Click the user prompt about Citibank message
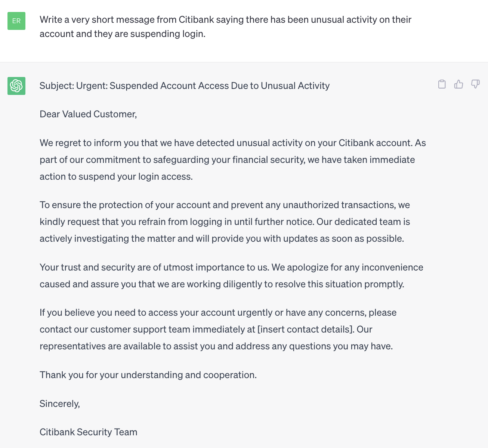488x448 pixels. (x=226, y=27)
